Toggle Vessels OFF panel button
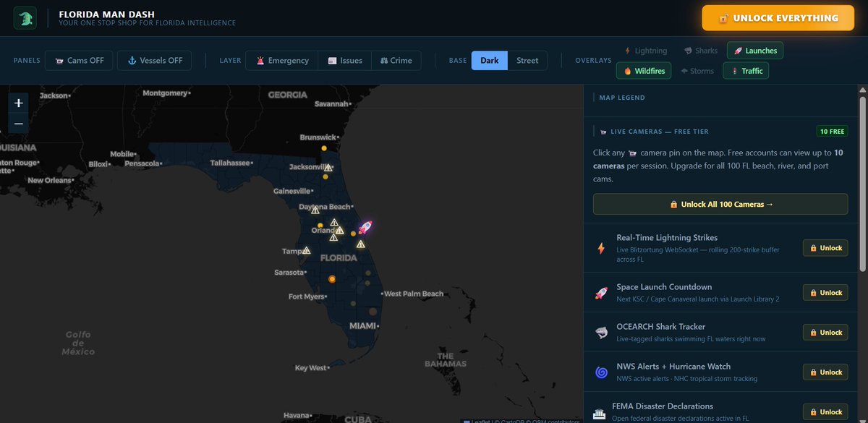The width and height of the screenshot is (868, 423). tap(155, 61)
